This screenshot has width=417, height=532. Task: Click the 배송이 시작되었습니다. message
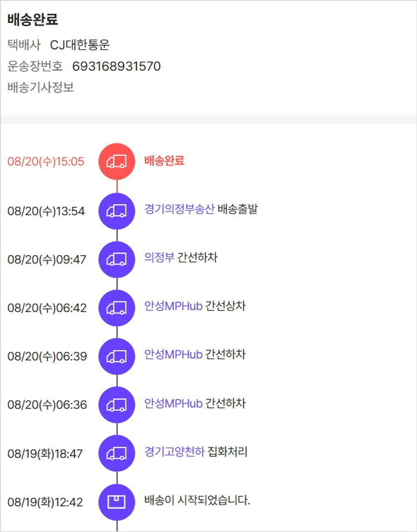coord(197,501)
